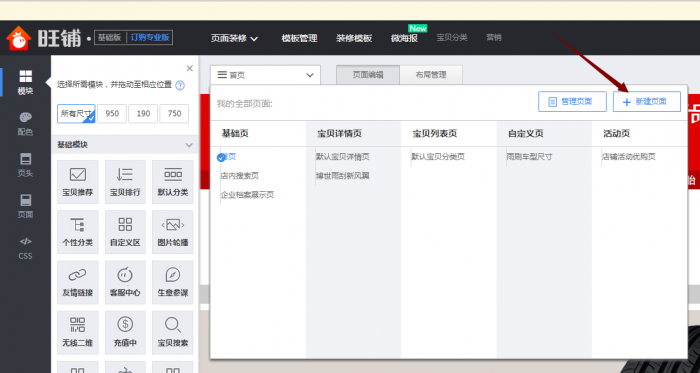Select the 生意参谋 module

173,282
